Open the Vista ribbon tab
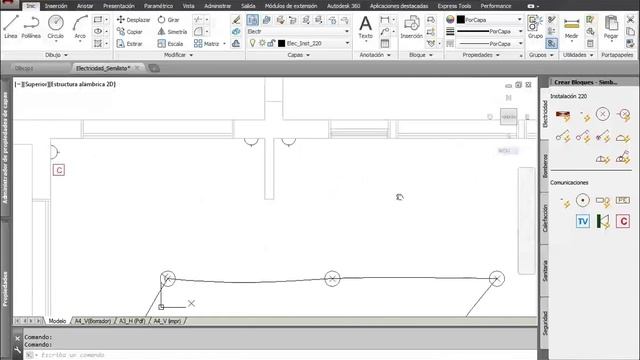640x360 pixels. 188,6
